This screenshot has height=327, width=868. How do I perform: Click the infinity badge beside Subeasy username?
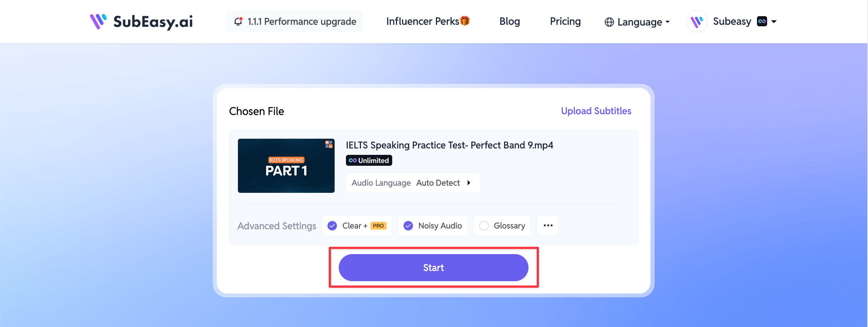tap(762, 21)
